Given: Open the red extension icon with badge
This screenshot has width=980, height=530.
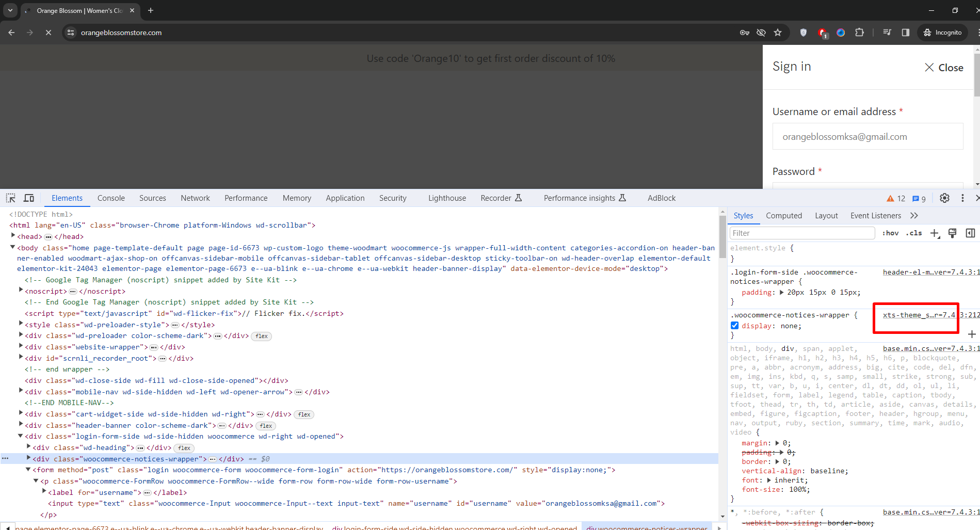Looking at the screenshot, I should [x=822, y=33].
